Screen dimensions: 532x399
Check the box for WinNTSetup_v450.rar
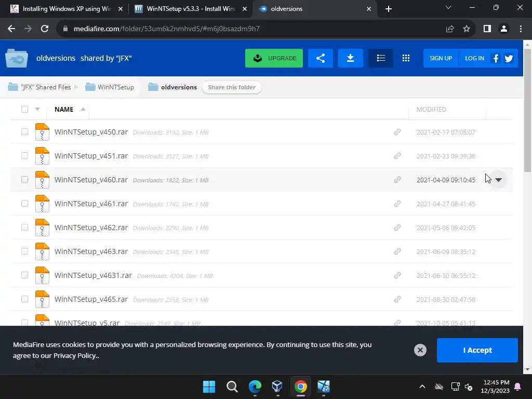pos(24,131)
